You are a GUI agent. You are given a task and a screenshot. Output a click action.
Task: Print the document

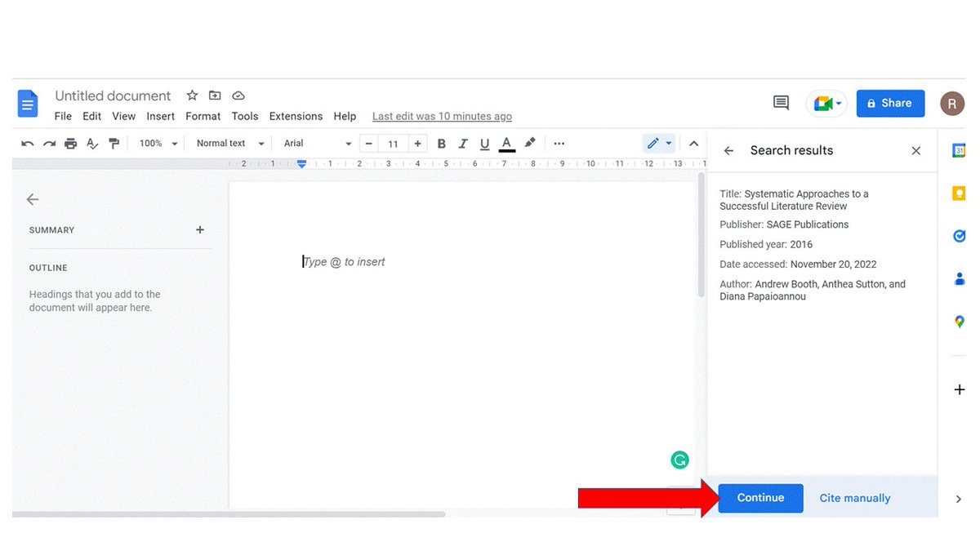click(x=71, y=143)
